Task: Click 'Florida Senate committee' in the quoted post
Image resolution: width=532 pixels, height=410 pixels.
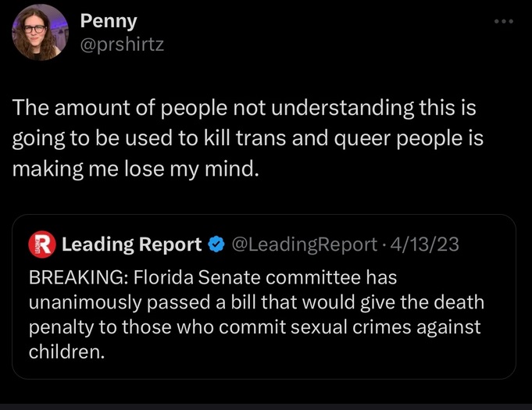Action: (234, 277)
